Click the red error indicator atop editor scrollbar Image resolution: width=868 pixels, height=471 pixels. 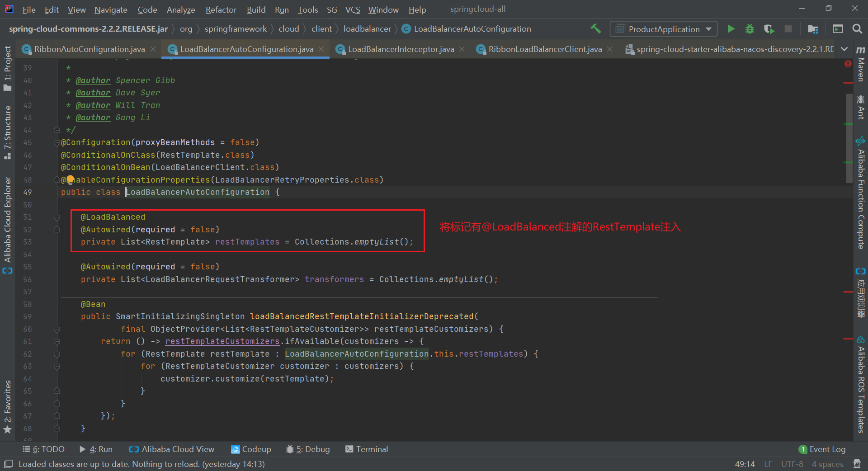(x=848, y=64)
